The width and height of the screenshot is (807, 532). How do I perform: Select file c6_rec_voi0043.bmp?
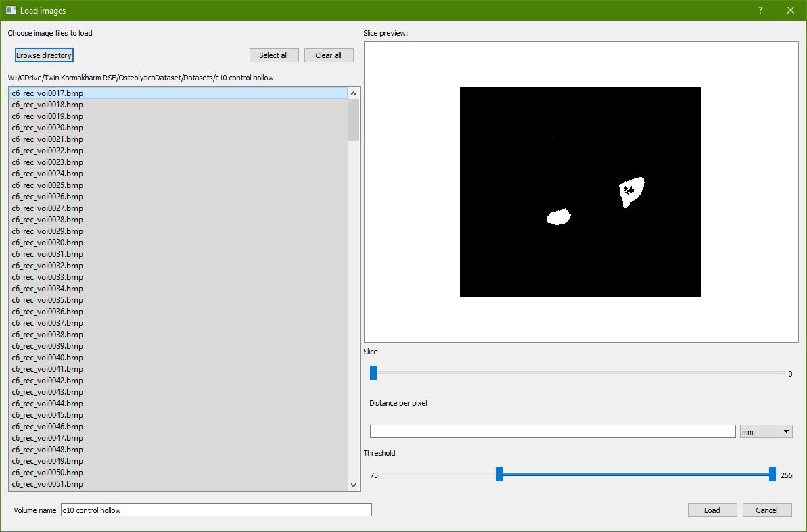[178, 392]
